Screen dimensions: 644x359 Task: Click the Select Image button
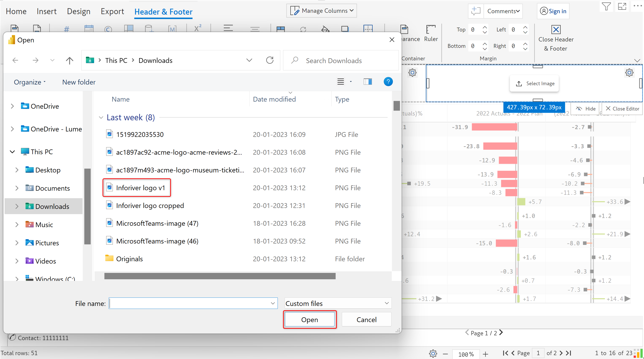(x=535, y=83)
